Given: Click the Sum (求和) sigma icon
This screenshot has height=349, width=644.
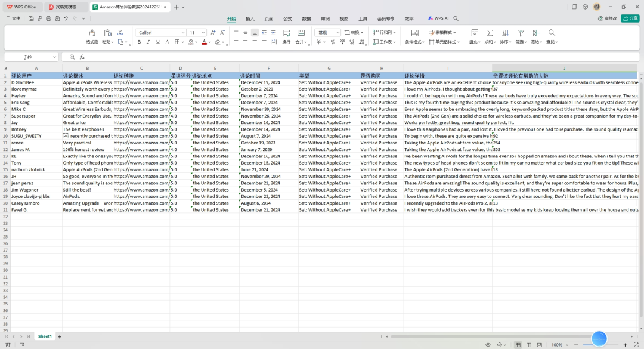Looking at the screenshot, I should tap(490, 33).
